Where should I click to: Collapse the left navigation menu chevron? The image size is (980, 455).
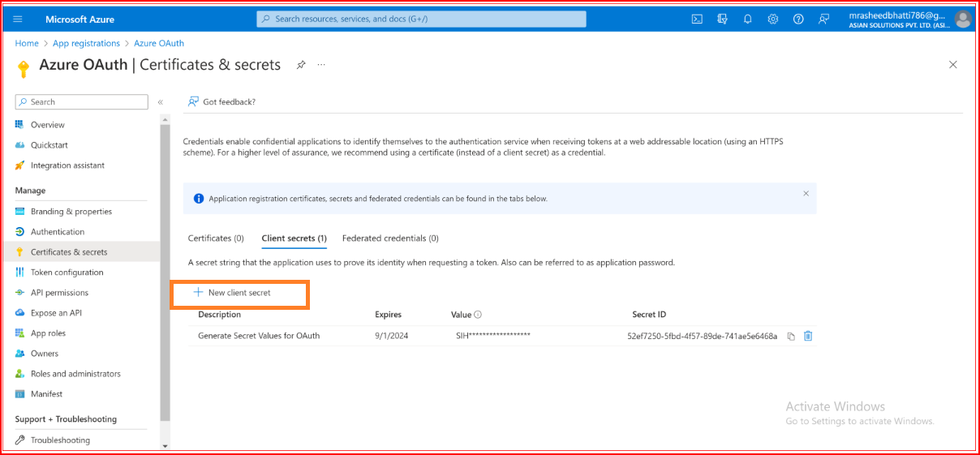(161, 102)
